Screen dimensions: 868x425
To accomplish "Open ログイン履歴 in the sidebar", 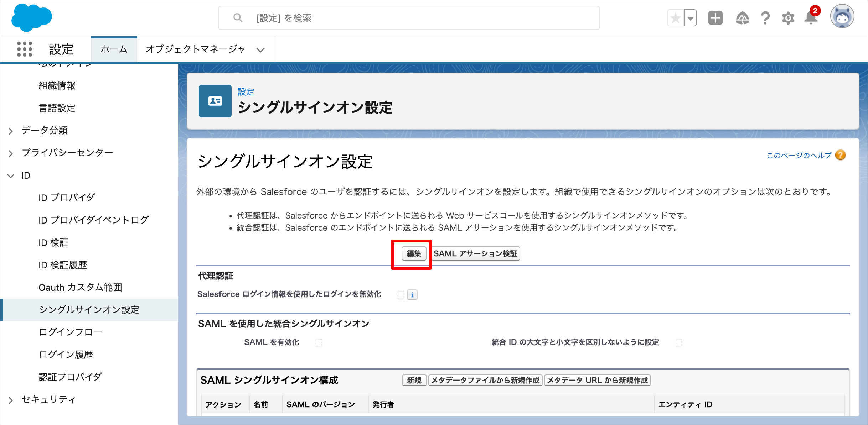I will tap(66, 355).
